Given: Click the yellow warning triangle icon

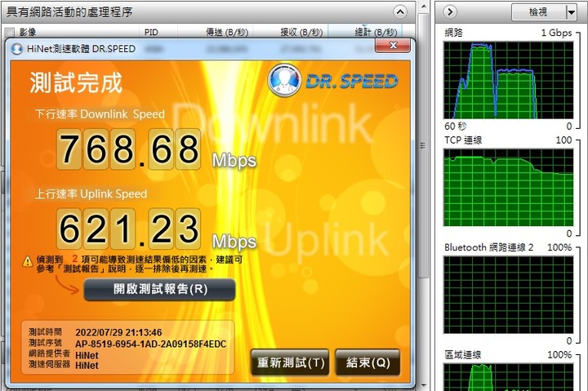Looking at the screenshot, I should 28,261.
